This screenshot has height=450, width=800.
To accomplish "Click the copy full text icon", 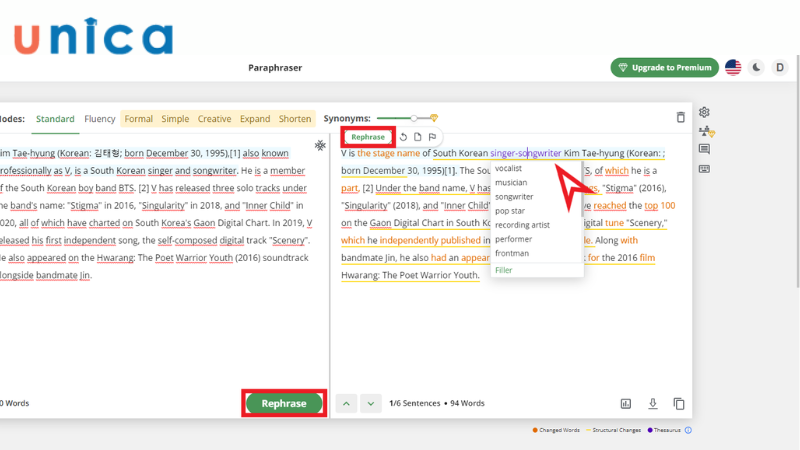I will (679, 404).
